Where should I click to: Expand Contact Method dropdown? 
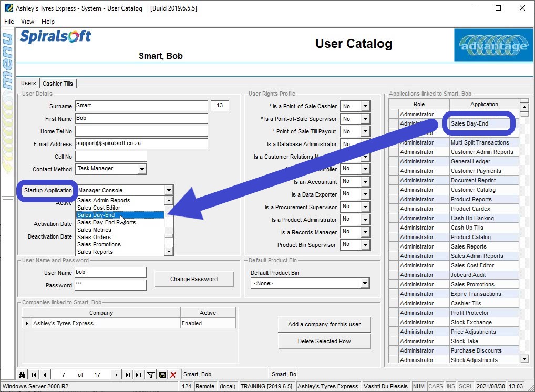point(142,169)
